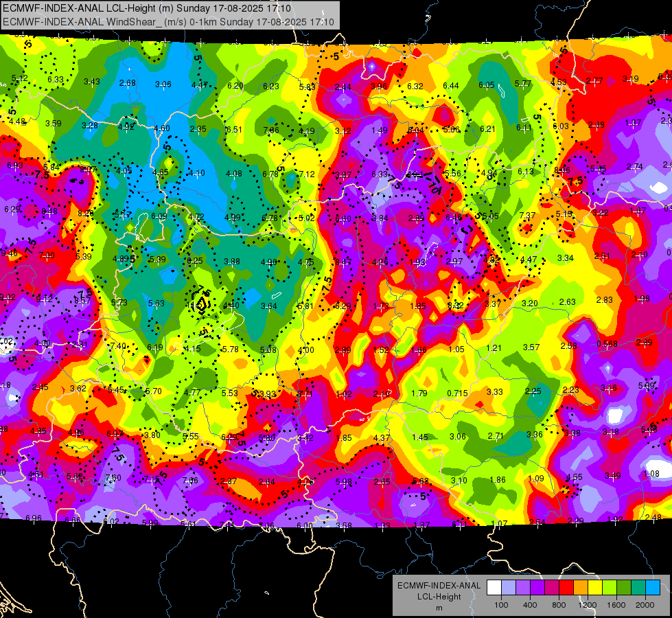672x618 pixels.
Task: Click the wind shear value '3.49'
Action: point(613,476)
